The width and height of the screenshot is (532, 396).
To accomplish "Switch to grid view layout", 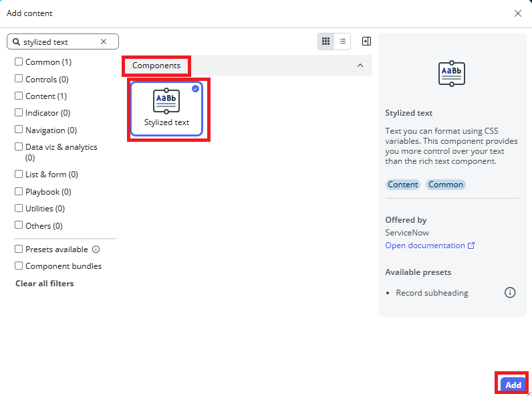I will (325, 41).
